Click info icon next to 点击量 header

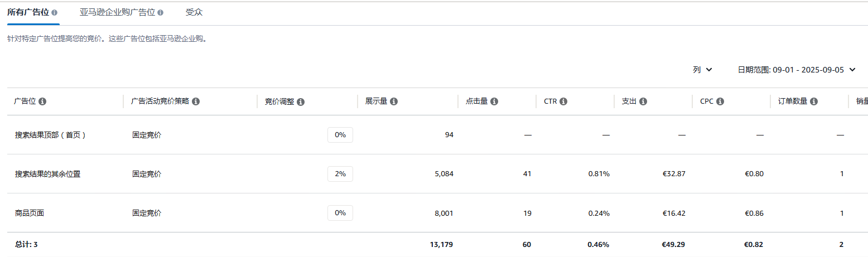pyautogui.click(x=494, y=101)
